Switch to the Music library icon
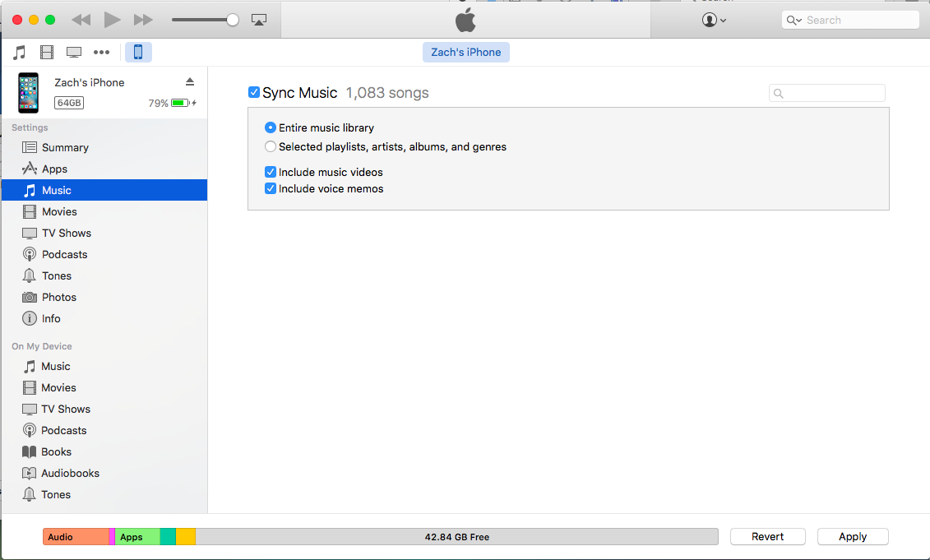The image size is (930, 560). [20, 52]
